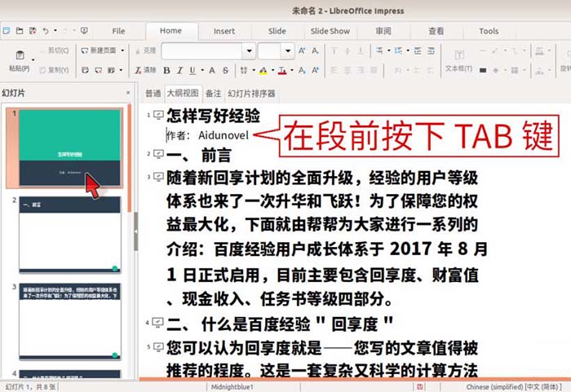Image resolution: width=571 pixels, height=392 pixels.
Task: Switch to Normal (普通) view tab
Action: click(153, 94)
